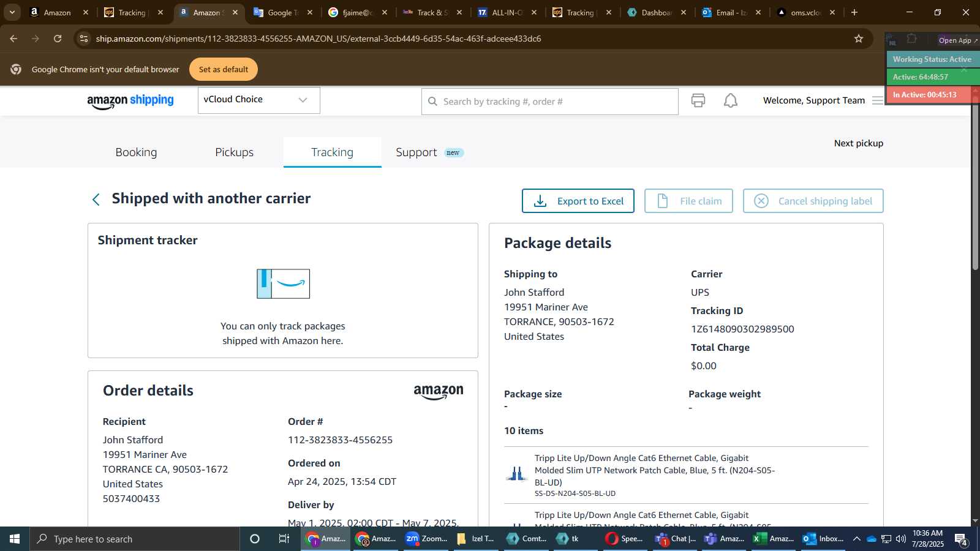The width and height of the screenshot is (980, 551).
Task: Open the Excel taskbar item
Action: tap(773, 539)
